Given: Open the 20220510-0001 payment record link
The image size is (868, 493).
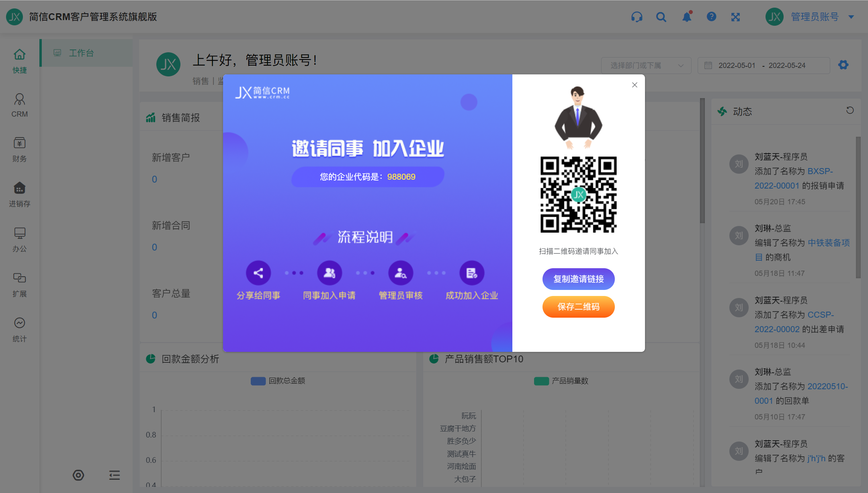Looking at the screenshot, I should (x=801, y=394).
